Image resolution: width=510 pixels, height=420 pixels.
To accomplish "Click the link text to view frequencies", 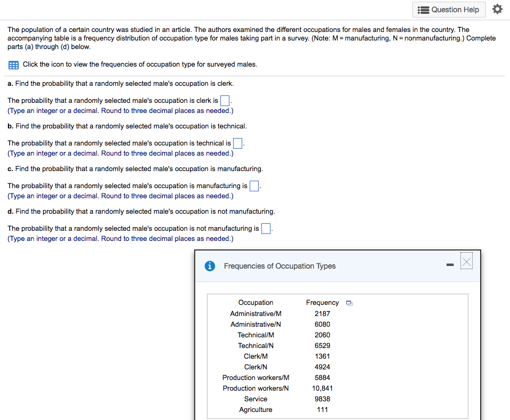I will [140, 64].
